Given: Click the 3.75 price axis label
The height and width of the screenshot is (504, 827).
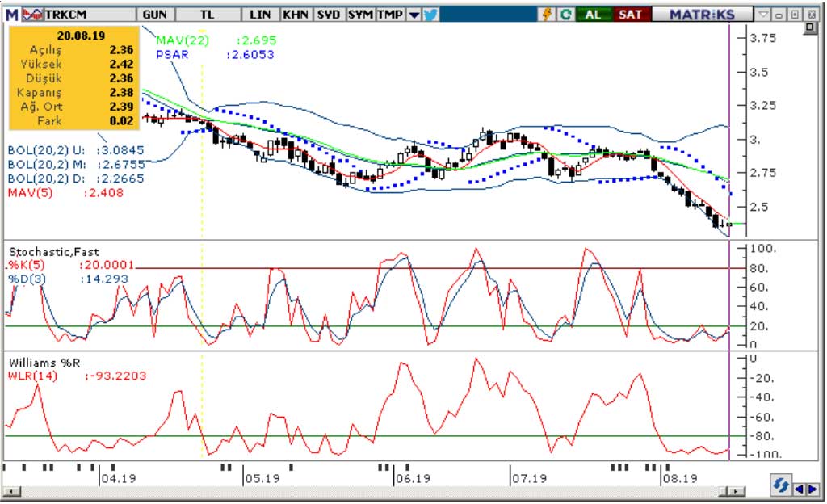Looking at the screenshot, I should (x=763, y=38).
